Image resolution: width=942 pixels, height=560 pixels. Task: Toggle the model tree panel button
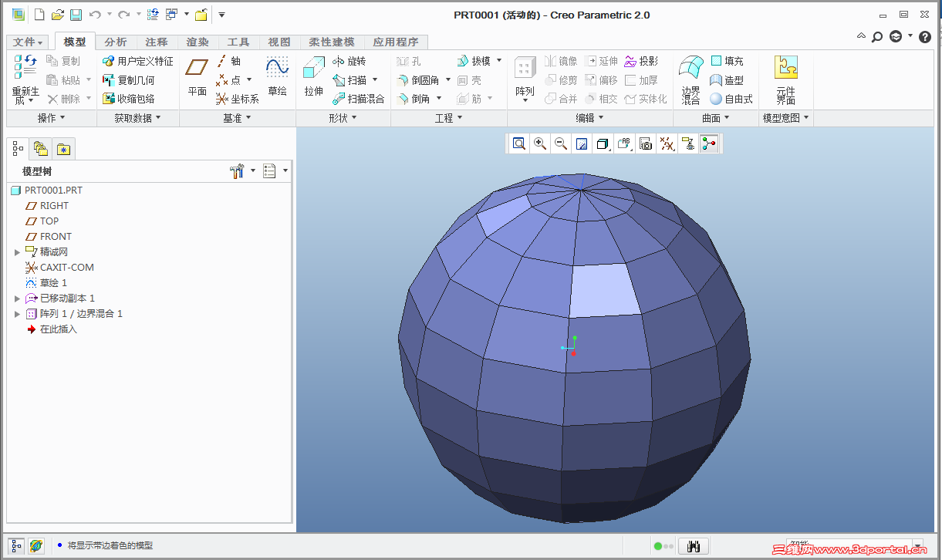pos(17,148)
